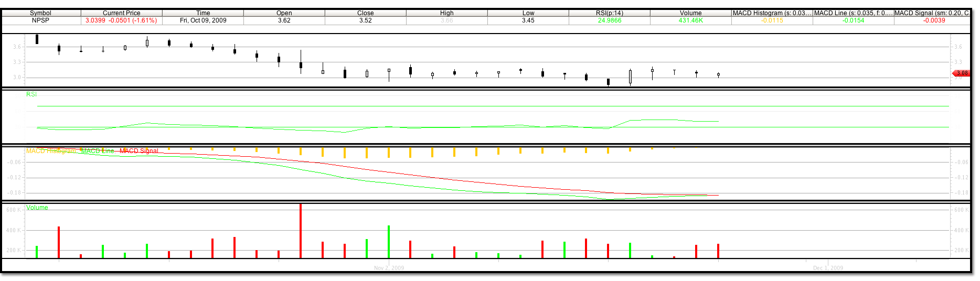Image resolution: width=980 pixels, height=281 pixels.
Task: Click the Dec 1, 2009 date marker
Action: click(x=828, y=268)
